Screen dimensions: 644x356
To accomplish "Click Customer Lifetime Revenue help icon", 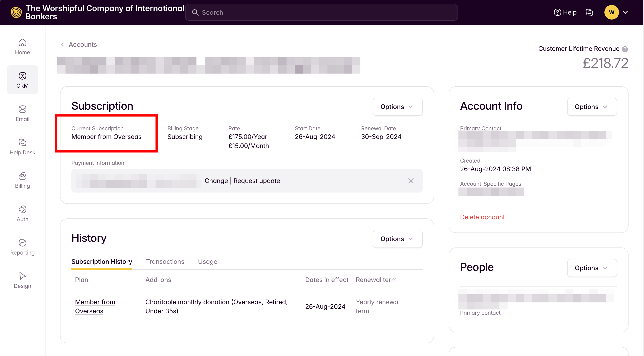I will 625,49.
